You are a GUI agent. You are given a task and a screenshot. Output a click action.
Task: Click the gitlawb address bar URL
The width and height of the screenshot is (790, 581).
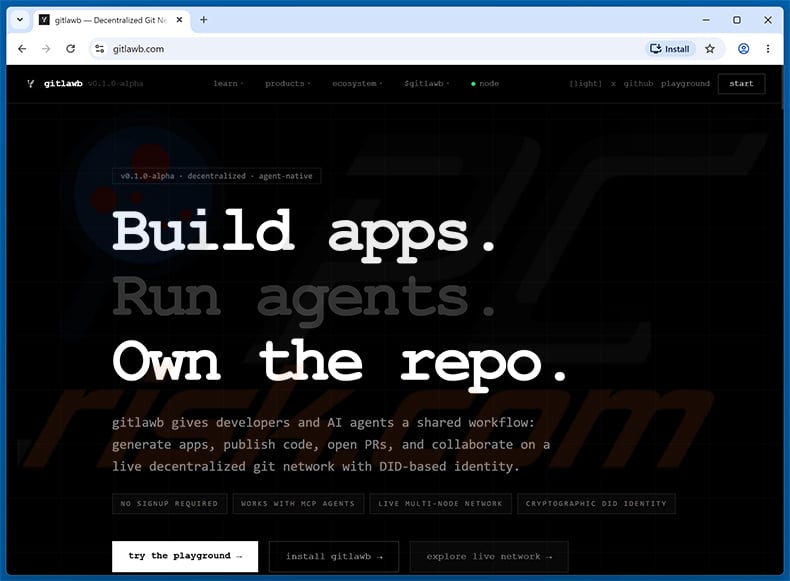[138, 49]
